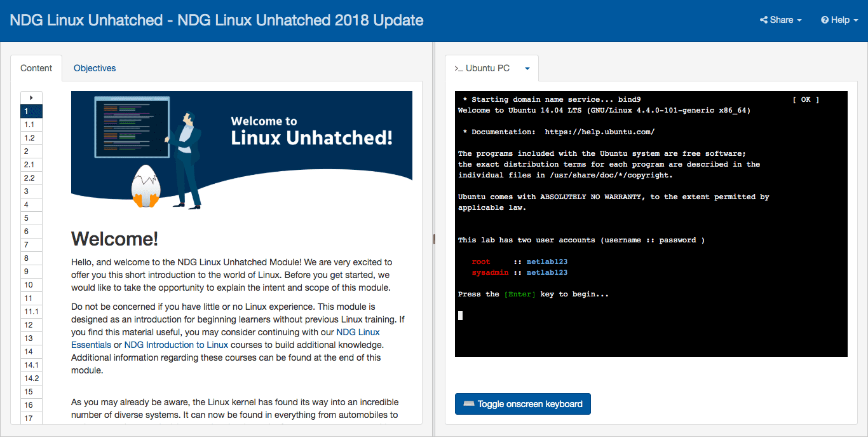
Task: Go to section 1.2
Action: click(x=31, y=138)
